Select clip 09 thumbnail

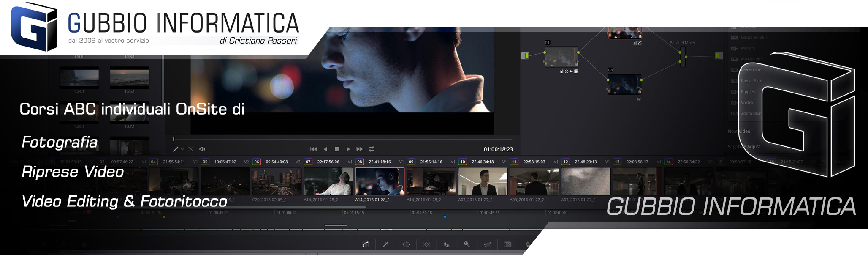click(431, 181)
